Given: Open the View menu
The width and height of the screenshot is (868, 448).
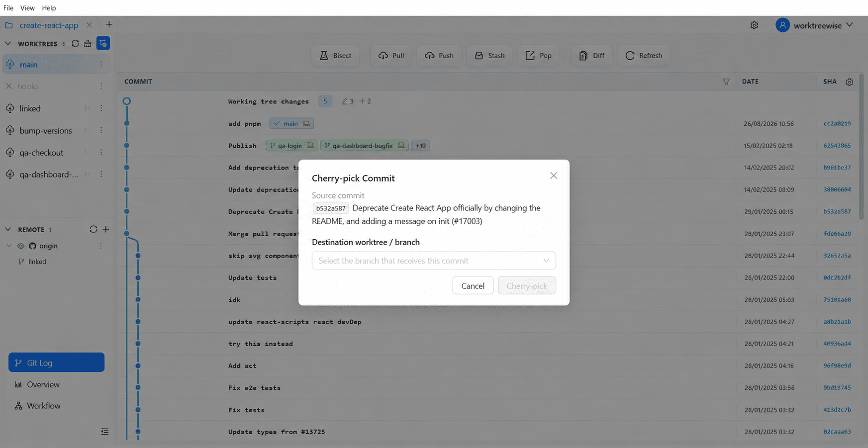Looking at the screenshot, I should (x=27, y=8).
